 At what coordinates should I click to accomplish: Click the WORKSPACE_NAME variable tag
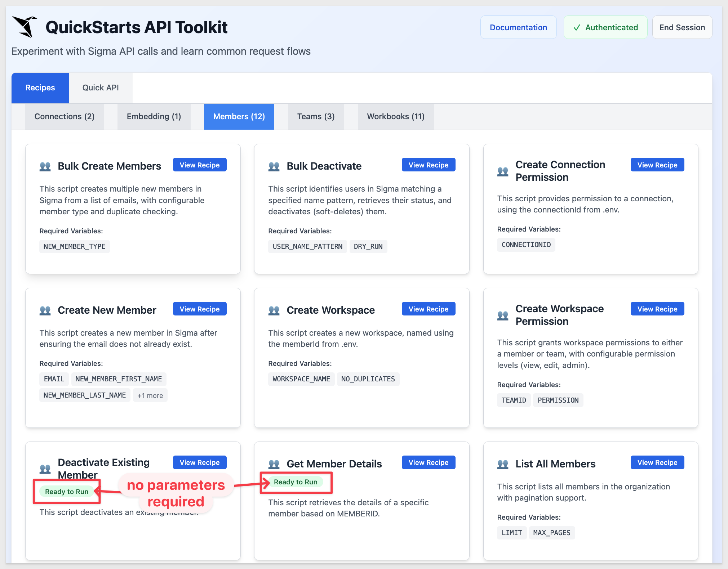(x=301, y=379)
